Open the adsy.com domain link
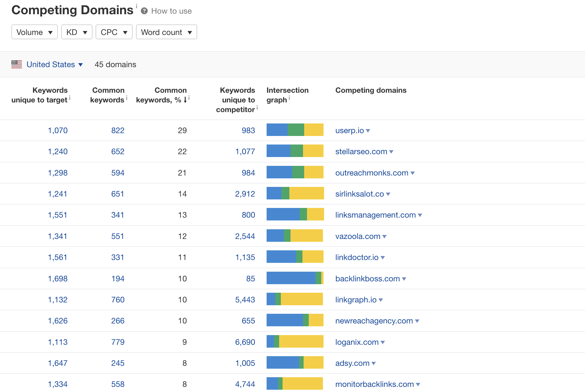 click(x=352, y=363)
